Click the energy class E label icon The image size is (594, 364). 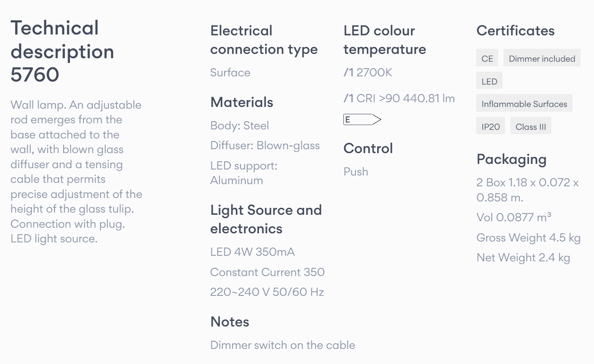click(362, 119)
